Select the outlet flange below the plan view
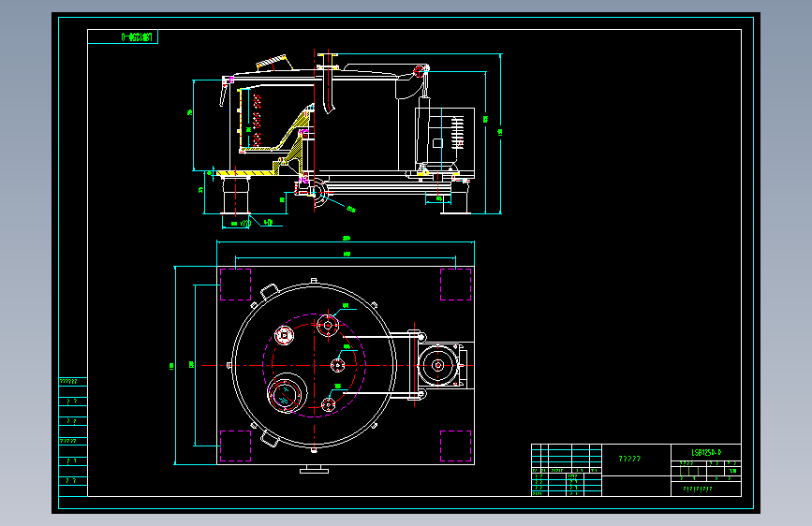The width and height of the screenshot is (812, 526). pos(314,469)
